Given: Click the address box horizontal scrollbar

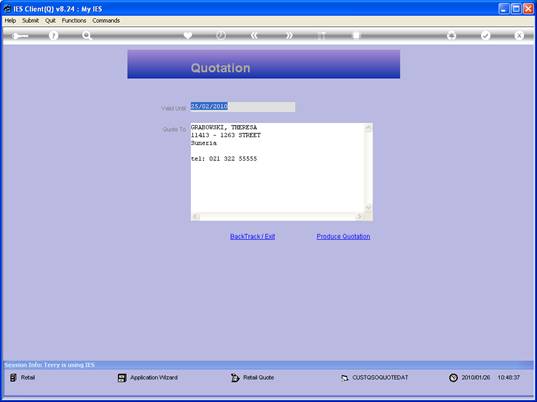Looking at the screenshot, I should [x=278, y=216].
